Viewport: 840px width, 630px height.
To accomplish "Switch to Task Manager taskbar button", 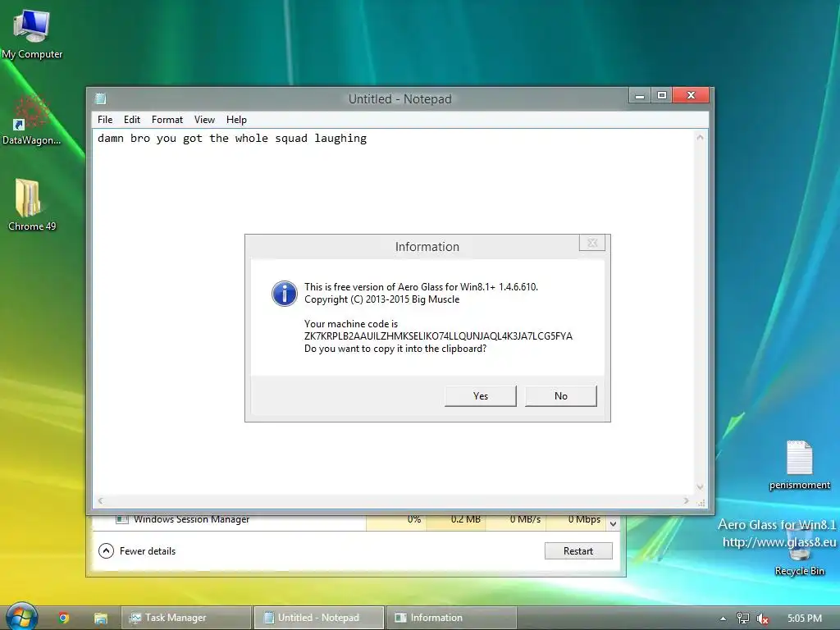I will (x=186, y=618).
